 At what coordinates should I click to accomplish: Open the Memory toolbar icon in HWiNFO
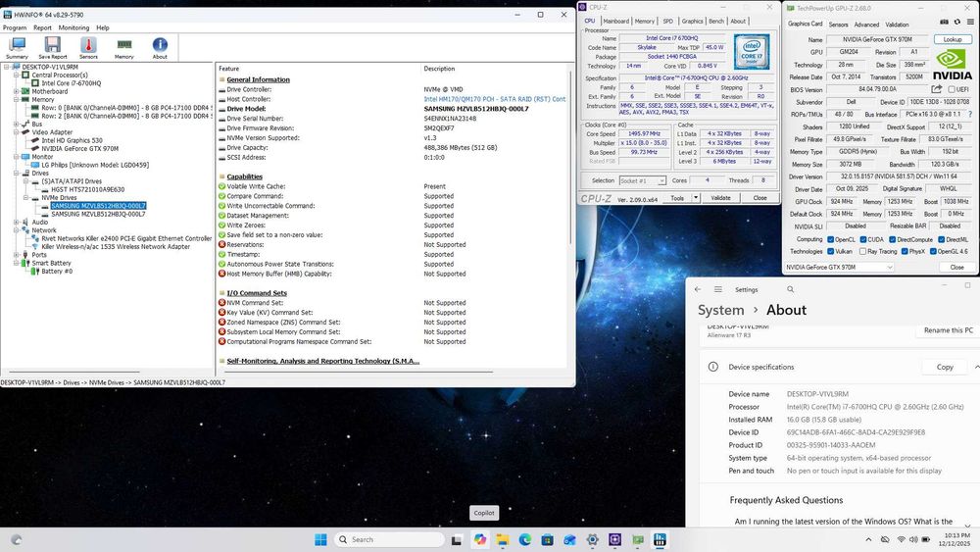point(123,48)
